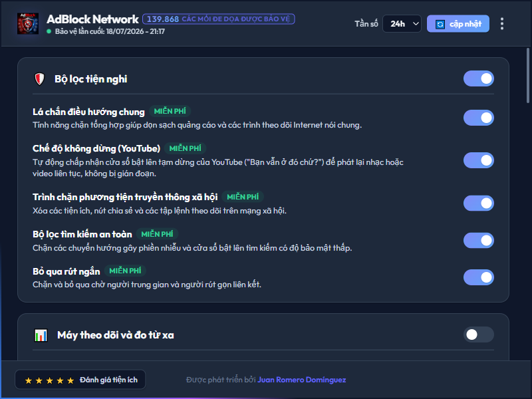The width and height of the screenshot is (532, 399).
Task: Click the vertical scrollbar thumb
Action: coord(527,75)
